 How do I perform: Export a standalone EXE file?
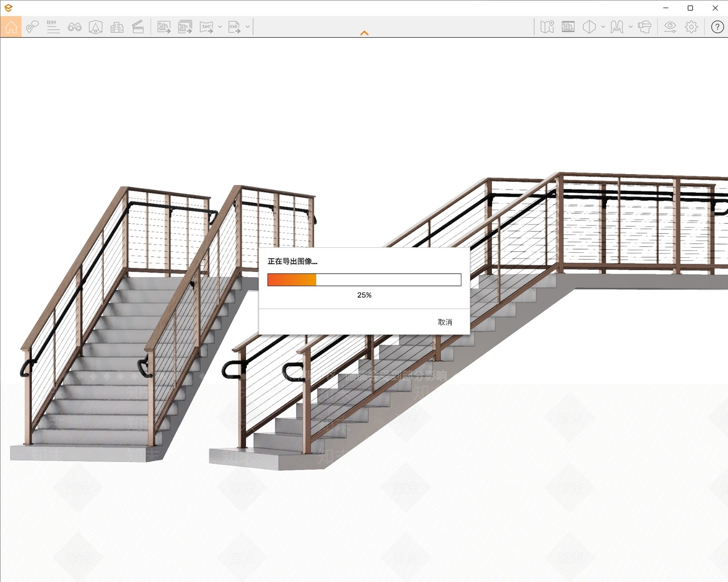click(x=234, y=27)
